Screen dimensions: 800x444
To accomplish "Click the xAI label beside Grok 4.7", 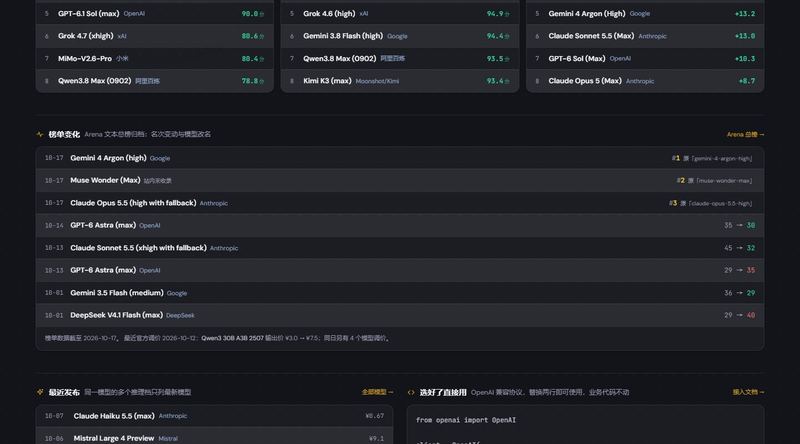I will click(x=122, y=36).
